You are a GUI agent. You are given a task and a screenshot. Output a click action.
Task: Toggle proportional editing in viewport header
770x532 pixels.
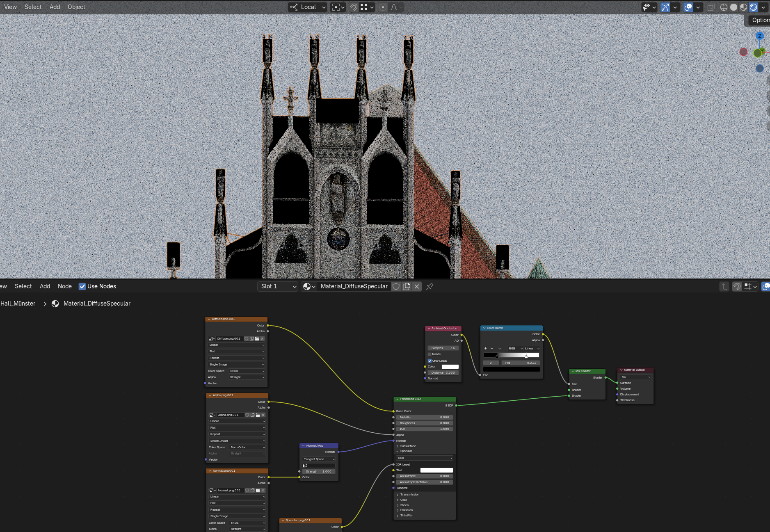coord(383,7)
